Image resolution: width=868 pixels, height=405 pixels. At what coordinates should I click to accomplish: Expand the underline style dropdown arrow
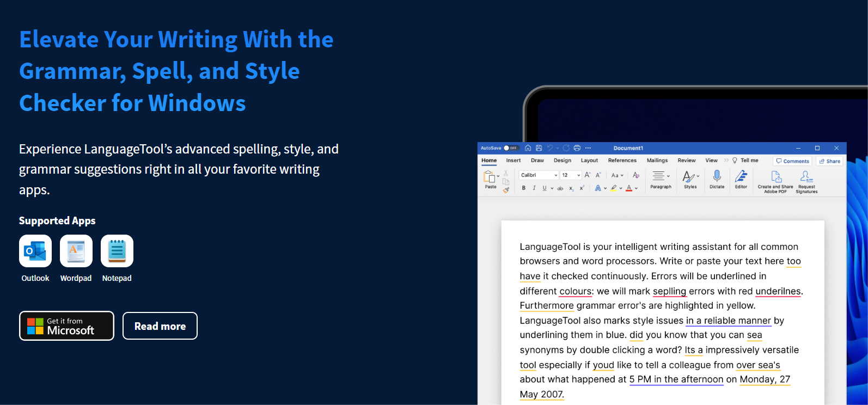click(x=552, y=188)
